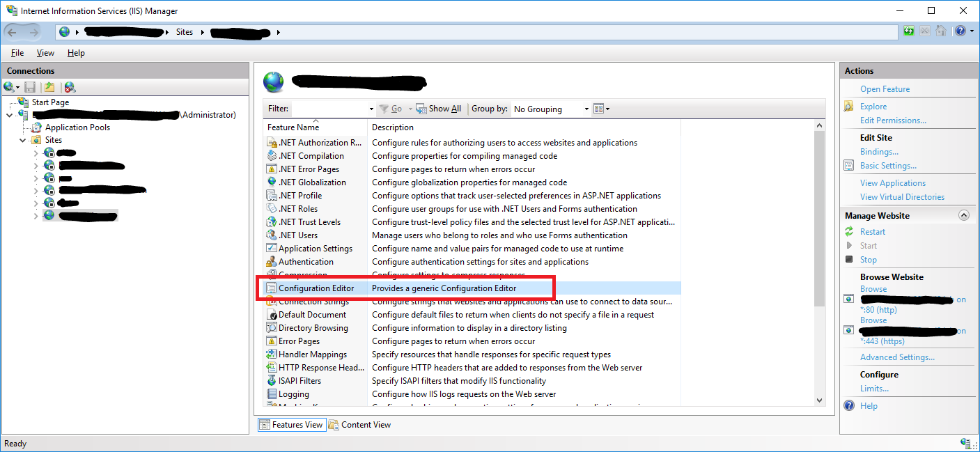Open the Bindings link
Screen dimensions: 980x452
[x=879, y=152]
